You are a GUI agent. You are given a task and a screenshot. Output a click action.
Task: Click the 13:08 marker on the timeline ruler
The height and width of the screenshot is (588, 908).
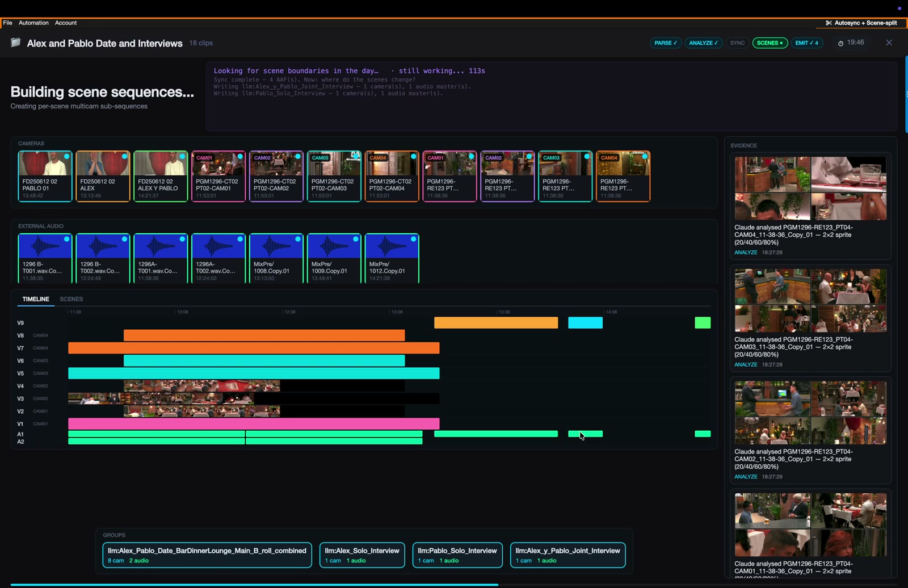pos(397,312)
